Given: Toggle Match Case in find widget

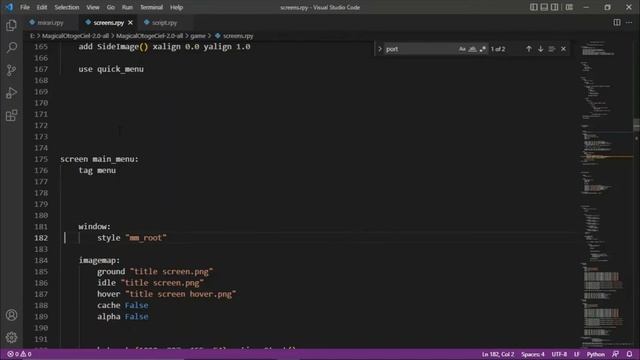Looking at the screenshot, I should tap(462, 49).
